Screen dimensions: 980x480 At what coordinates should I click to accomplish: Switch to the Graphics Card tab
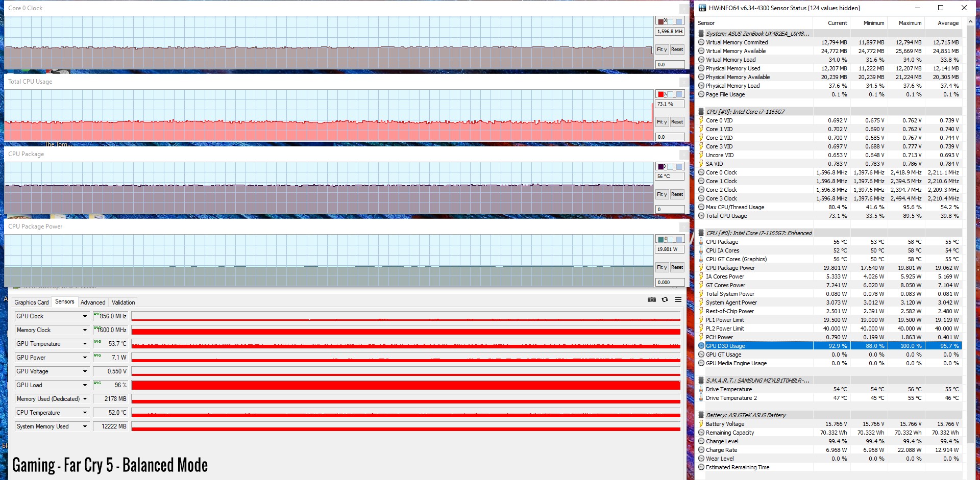32,302
